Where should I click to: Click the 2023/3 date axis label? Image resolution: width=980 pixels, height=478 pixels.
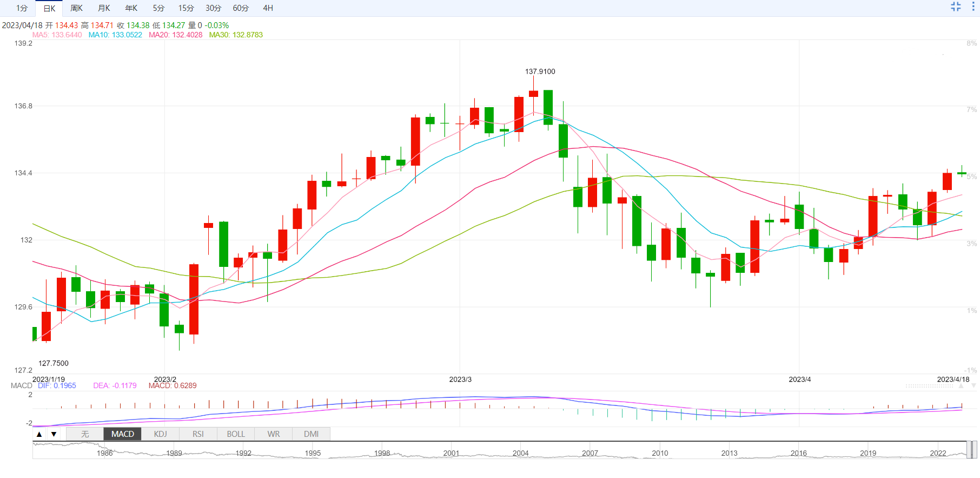click(460, 379)
